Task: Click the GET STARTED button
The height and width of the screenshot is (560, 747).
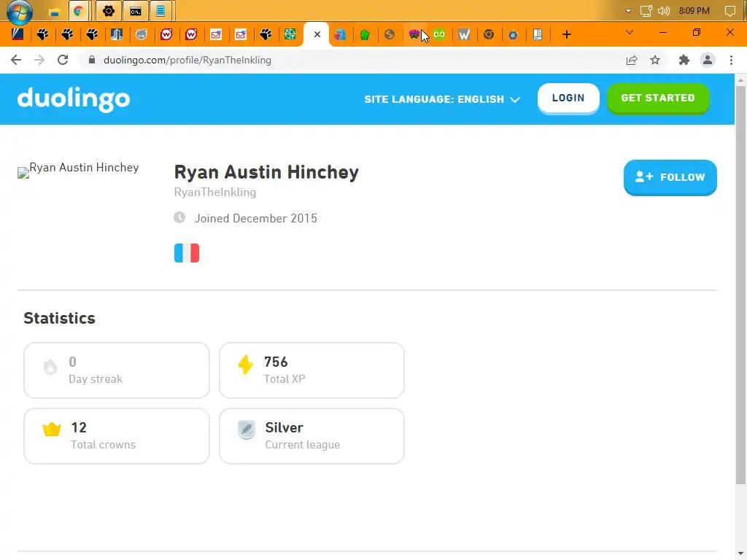Action: point(658,98)
